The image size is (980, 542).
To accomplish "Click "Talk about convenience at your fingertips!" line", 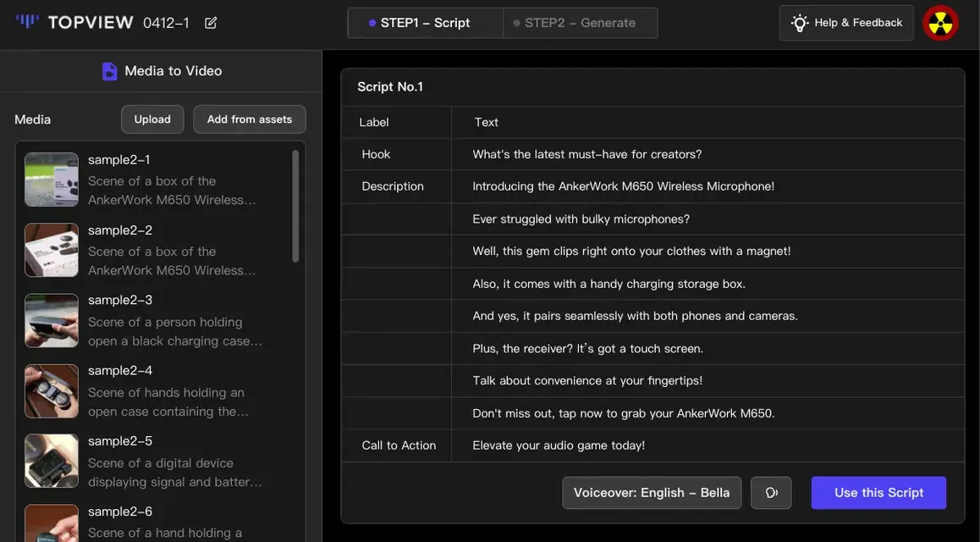I will (x=587, y=381).
